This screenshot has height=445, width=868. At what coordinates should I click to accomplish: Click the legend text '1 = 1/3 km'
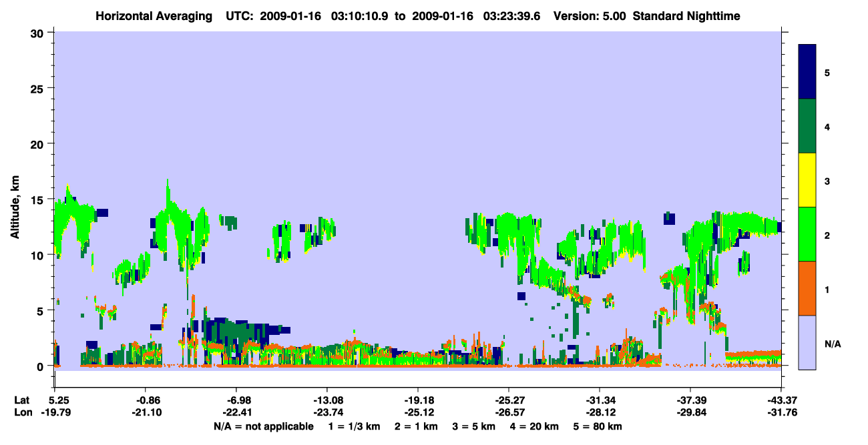(x=353, y=426)
